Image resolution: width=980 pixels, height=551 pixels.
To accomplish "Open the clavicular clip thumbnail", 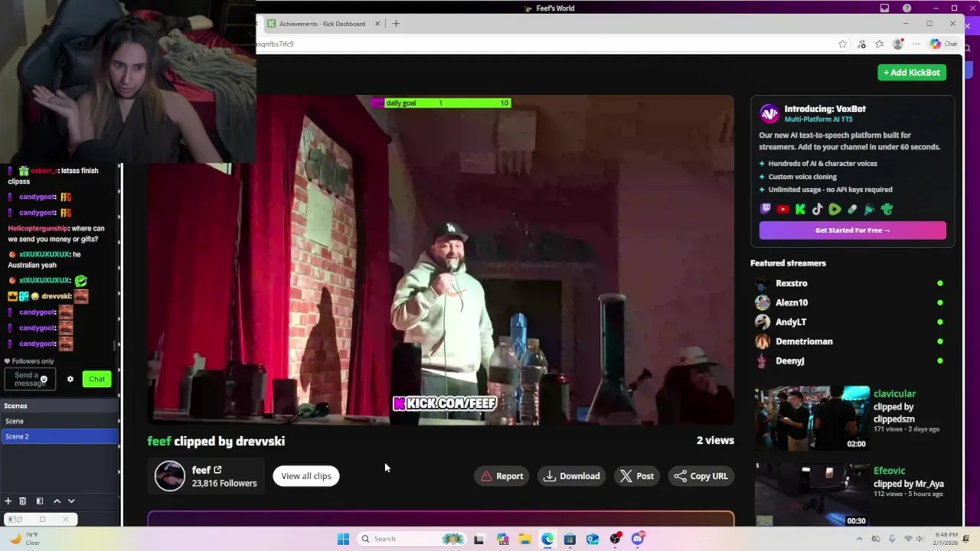I will [812, 418].
